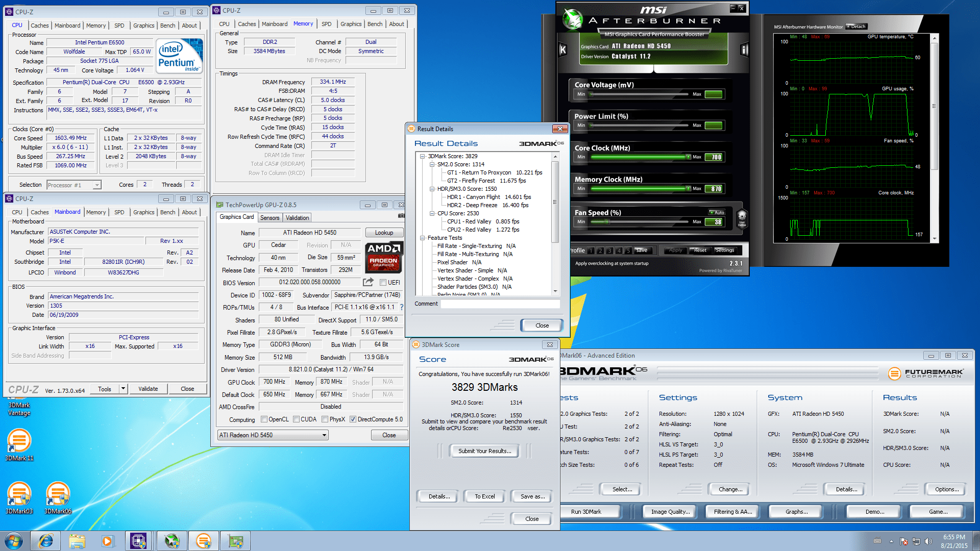Switch to GPU-Z taskbar icon

point(235,541)
